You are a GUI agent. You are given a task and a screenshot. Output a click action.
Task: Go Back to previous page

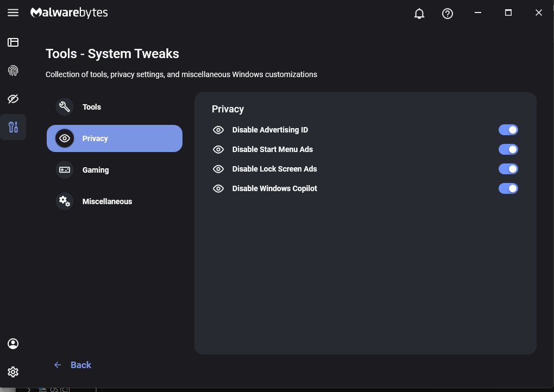pyautogui.click(x=72, y=365)
